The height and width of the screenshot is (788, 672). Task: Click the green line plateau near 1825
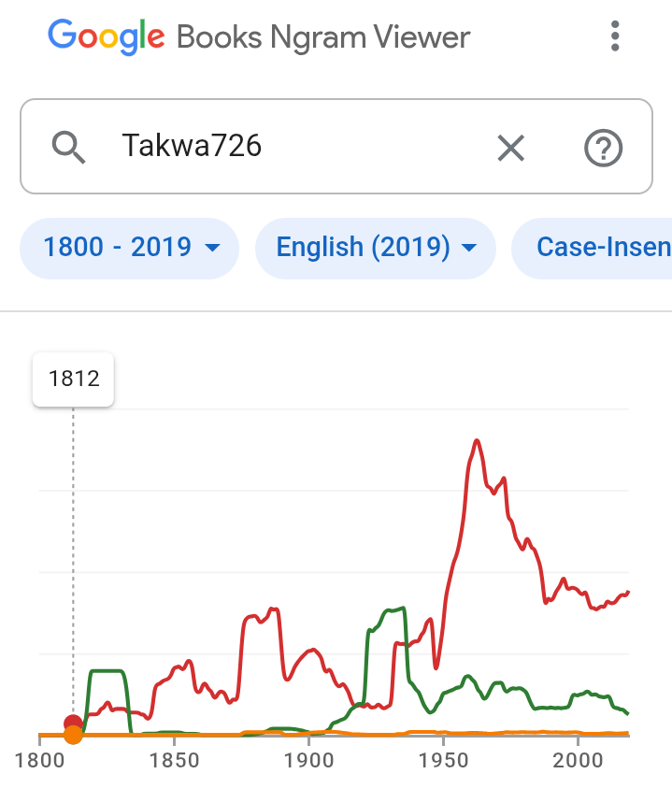[x=106, y=671]
